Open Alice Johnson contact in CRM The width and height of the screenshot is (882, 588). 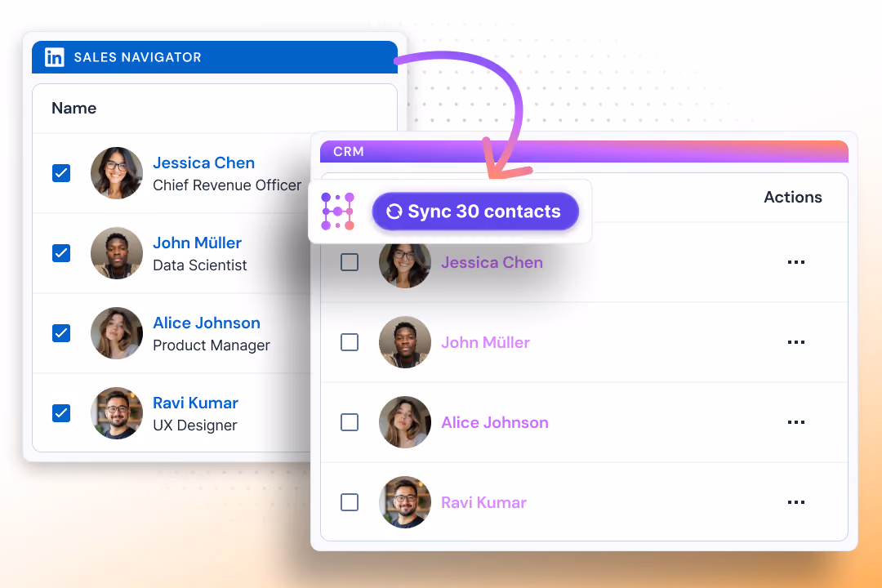click(494, 422)
